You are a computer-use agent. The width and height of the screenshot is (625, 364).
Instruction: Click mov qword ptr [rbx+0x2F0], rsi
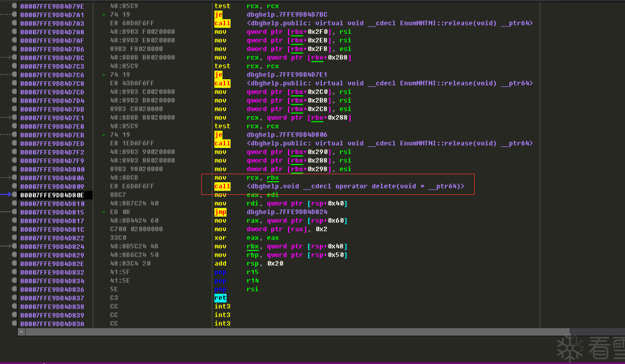click(283, 32)
